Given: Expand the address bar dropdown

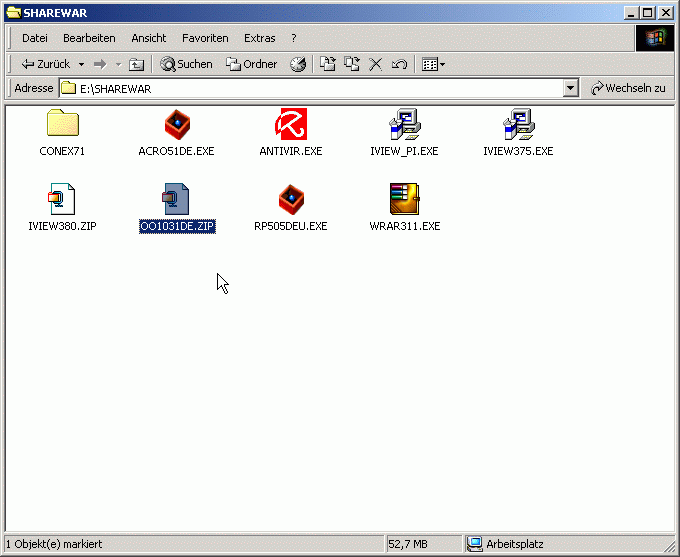Looking at the screenshot, I should click(x=571, y=88).
